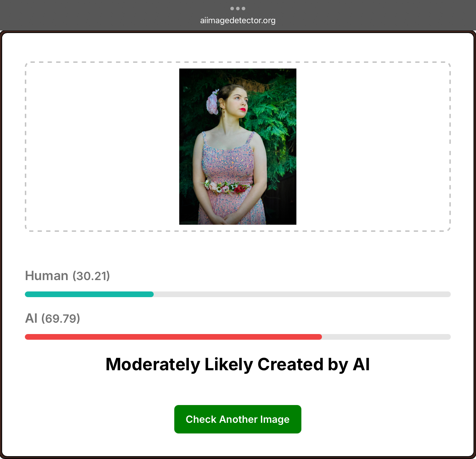Click the aiimagedetector.org address text
Image resolution: width=476 pixels, height=459 pixels.
click(x=238, y=21)
